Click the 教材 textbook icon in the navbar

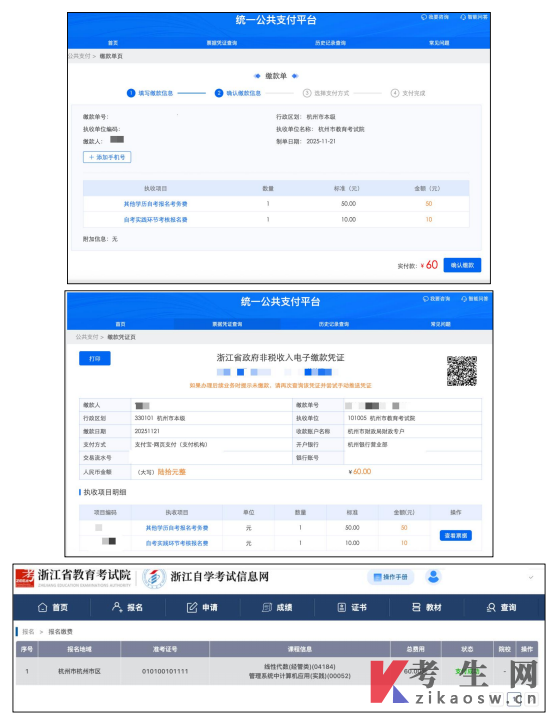[416, 607]
